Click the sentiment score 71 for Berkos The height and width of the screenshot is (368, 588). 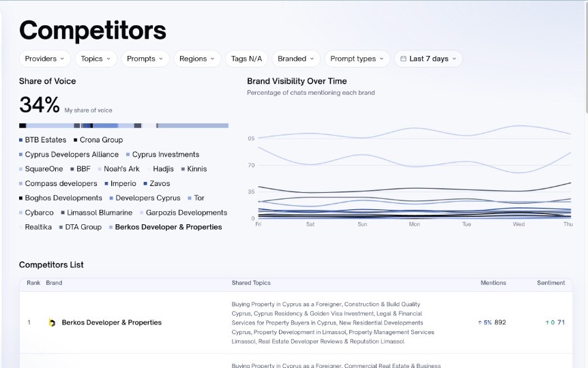[x=561, y=322]
